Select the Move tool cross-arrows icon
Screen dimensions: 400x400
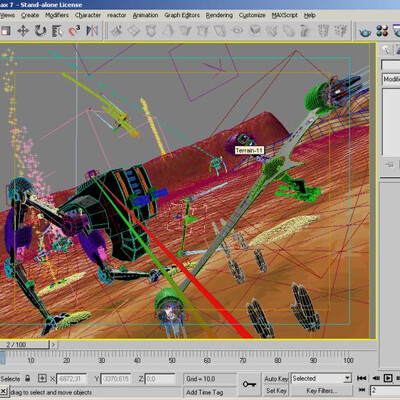tap(23, 31)
